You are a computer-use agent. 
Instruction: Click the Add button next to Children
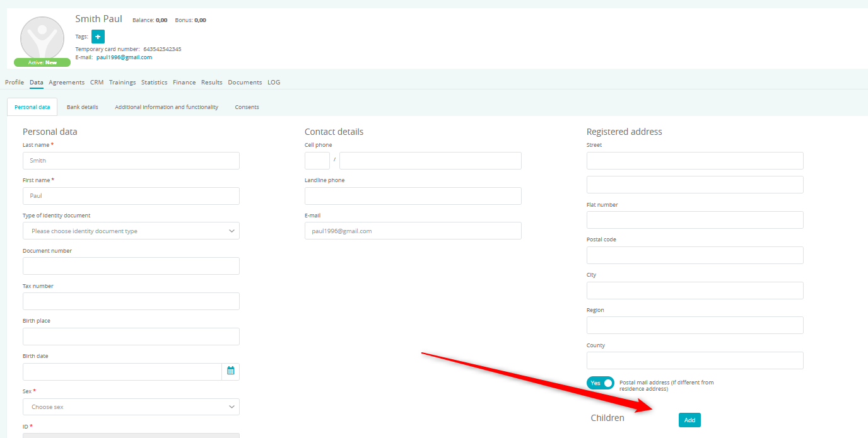689,420
